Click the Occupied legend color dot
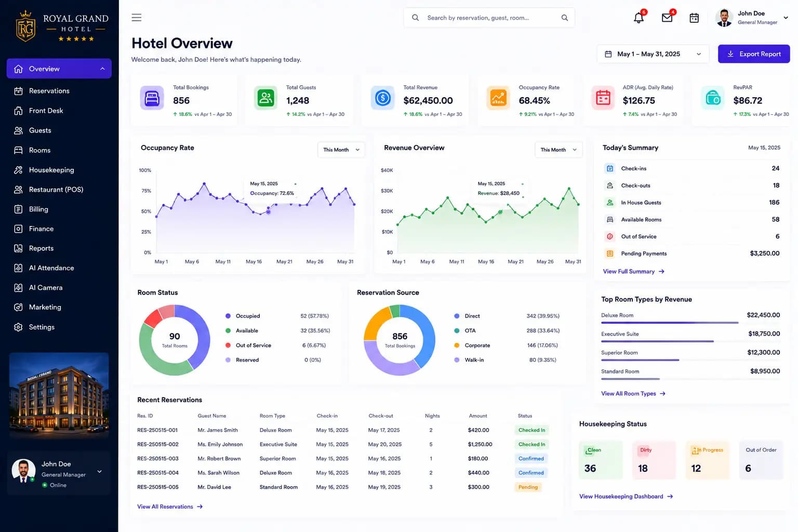 (x=228, y=316)
